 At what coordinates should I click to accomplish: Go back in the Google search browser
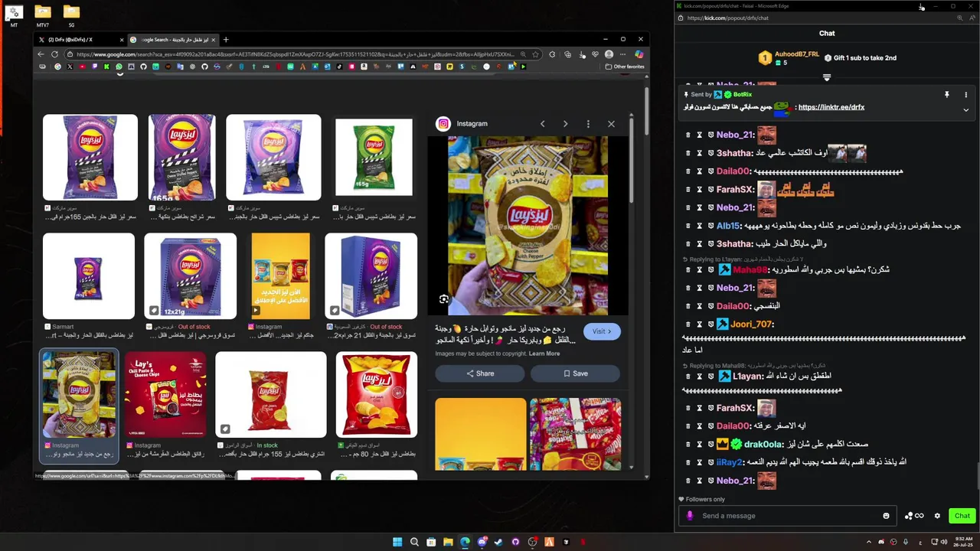pos(42,54)
